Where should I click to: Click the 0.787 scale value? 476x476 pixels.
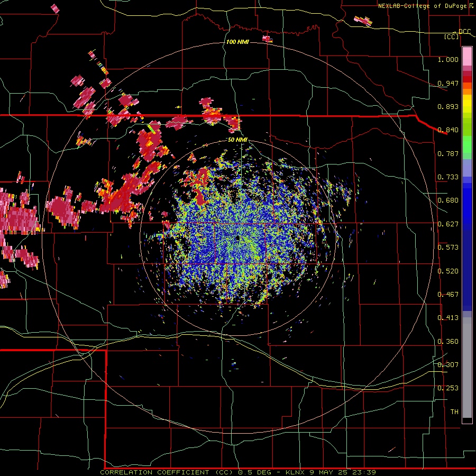[x=448, y=153]
